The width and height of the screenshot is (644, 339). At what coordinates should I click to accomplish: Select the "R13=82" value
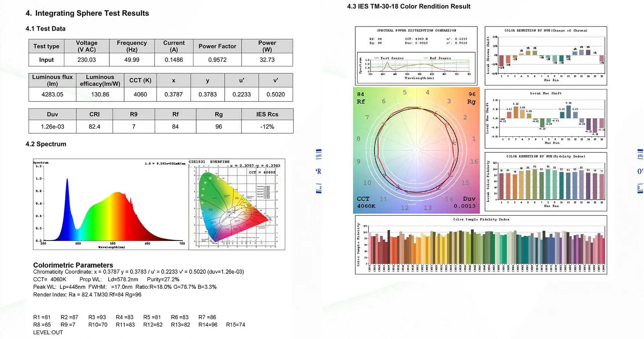[180, 325]
